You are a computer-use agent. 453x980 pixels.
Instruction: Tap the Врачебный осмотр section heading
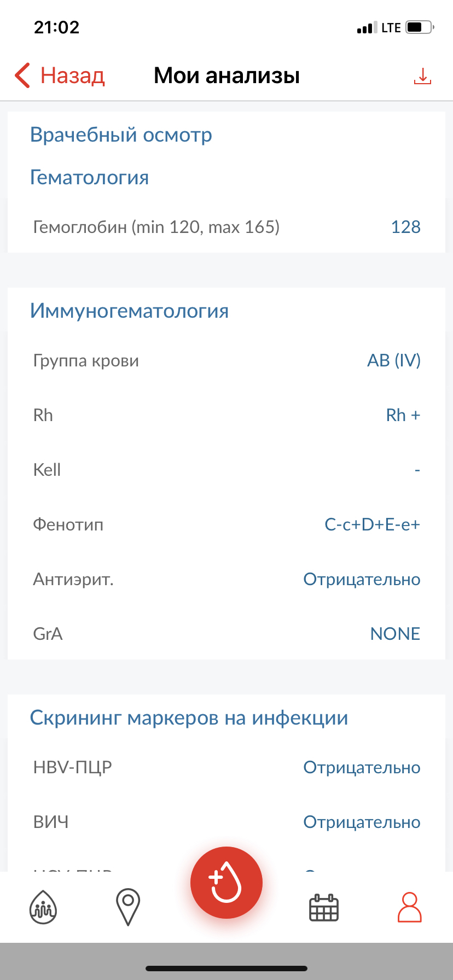tap(121, 135)
